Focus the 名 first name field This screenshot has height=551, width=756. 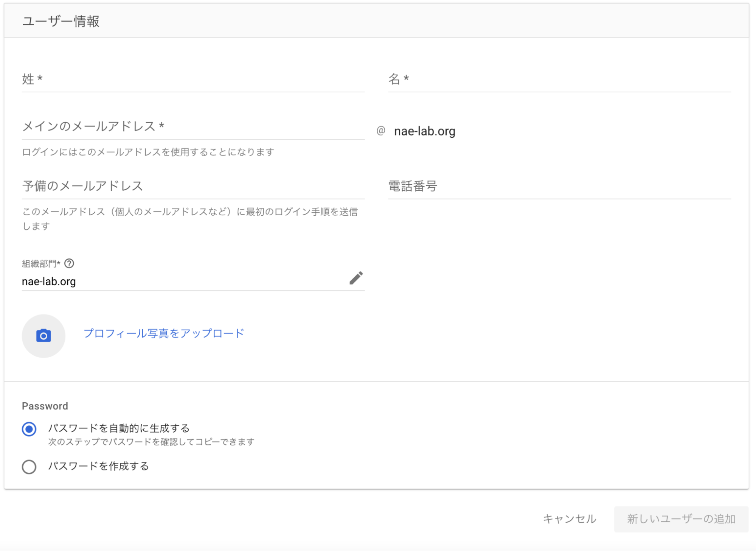(x=559, y=79)
